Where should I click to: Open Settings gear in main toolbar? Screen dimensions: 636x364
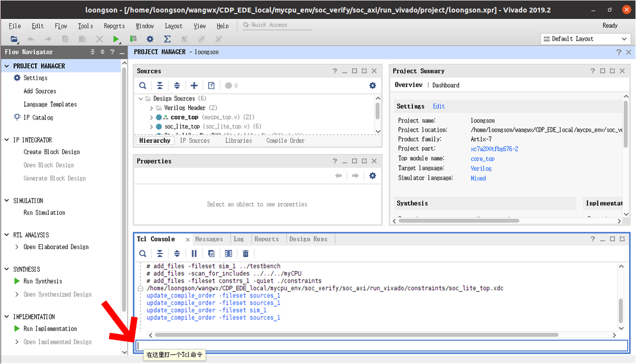pyautogui.click(x=150, y=39)
